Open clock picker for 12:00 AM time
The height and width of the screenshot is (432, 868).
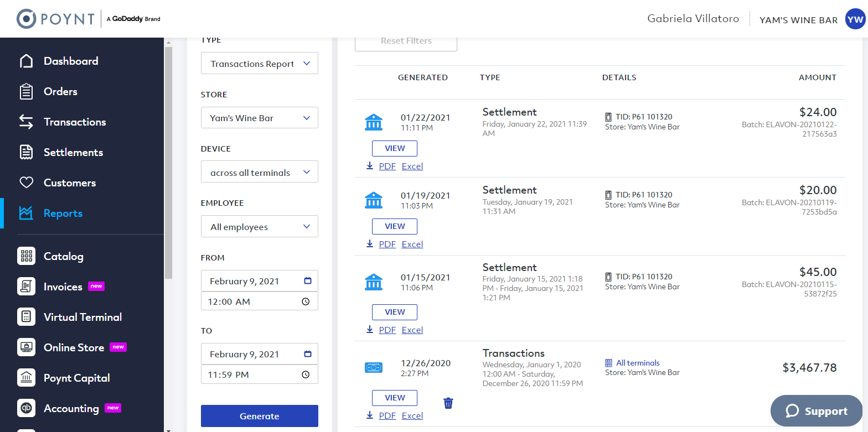pyautogui.click(x=306, y=301)
